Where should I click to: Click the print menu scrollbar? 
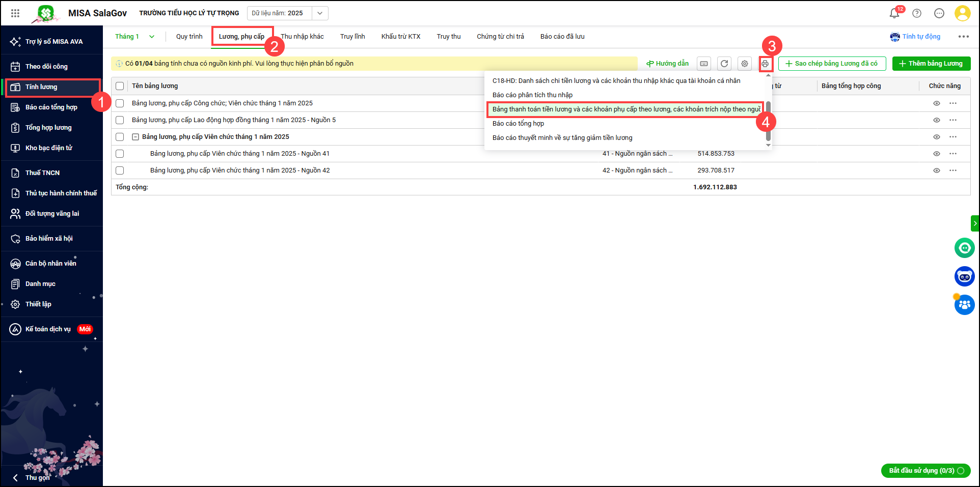(768, 122)
